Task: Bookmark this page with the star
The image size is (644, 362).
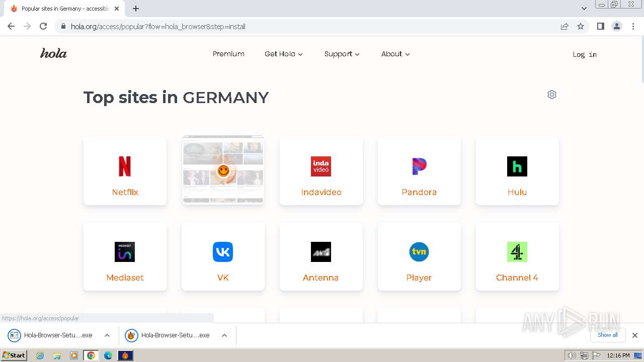Action: click(x=581, y=26)
